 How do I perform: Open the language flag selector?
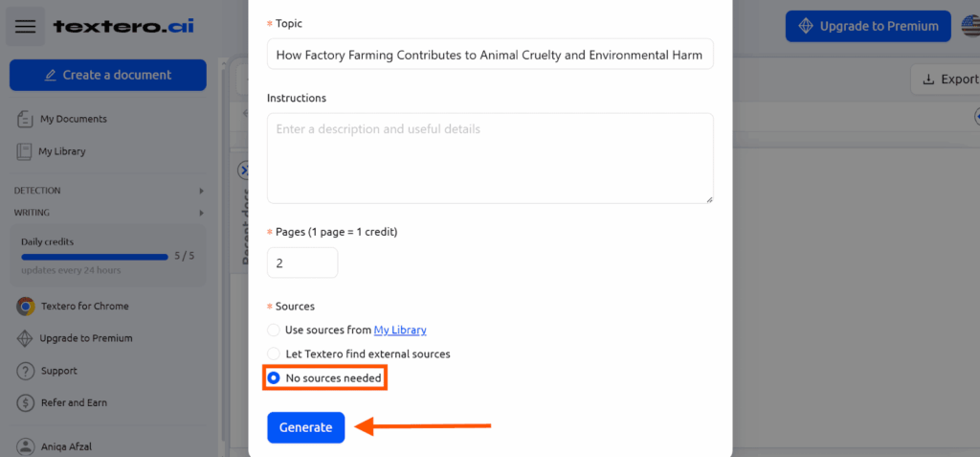coord(970,26)
